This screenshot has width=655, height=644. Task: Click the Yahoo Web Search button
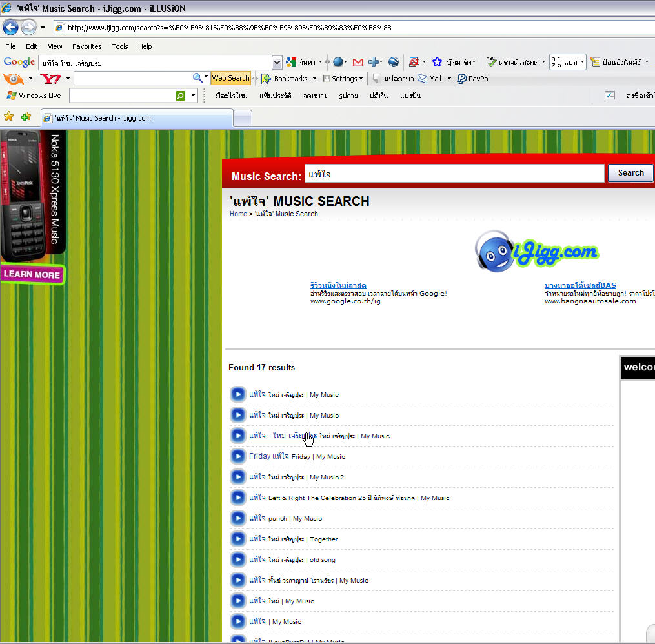click(x=230, y=78)
